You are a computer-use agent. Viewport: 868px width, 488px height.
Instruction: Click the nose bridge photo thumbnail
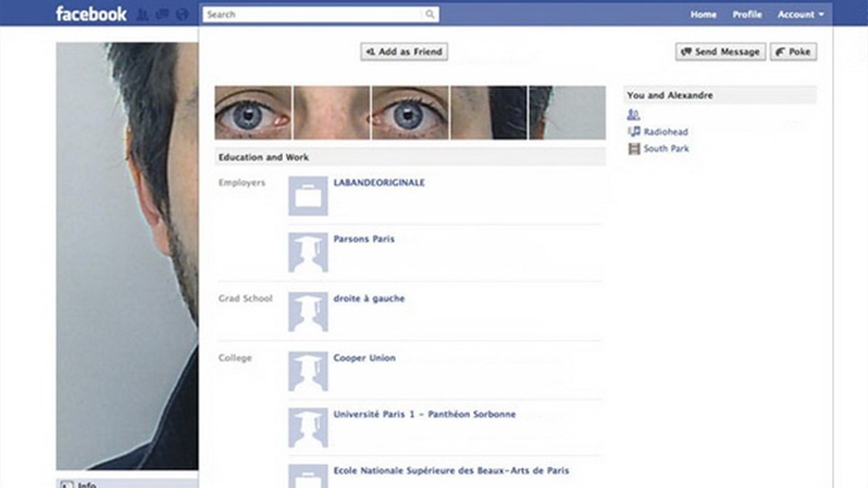tap(332, 112)
